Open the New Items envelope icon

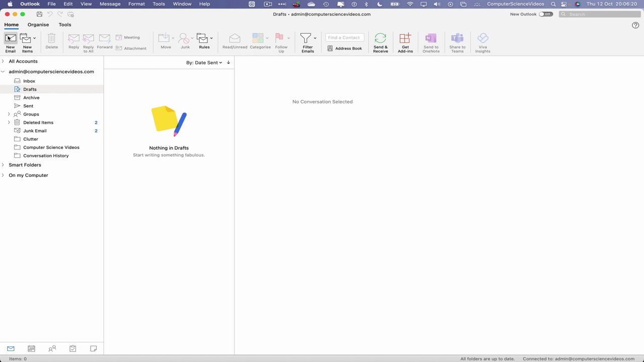point(26,38)
